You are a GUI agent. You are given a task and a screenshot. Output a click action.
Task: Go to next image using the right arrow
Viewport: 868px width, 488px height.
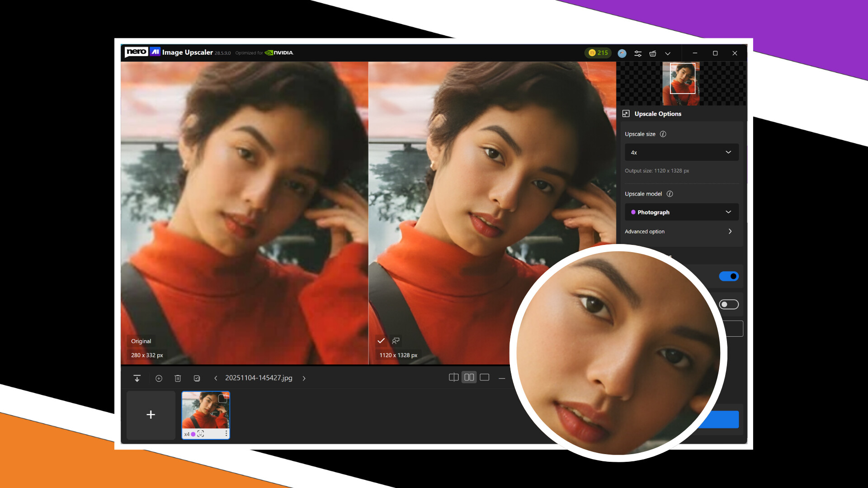(x=304, y=378)
